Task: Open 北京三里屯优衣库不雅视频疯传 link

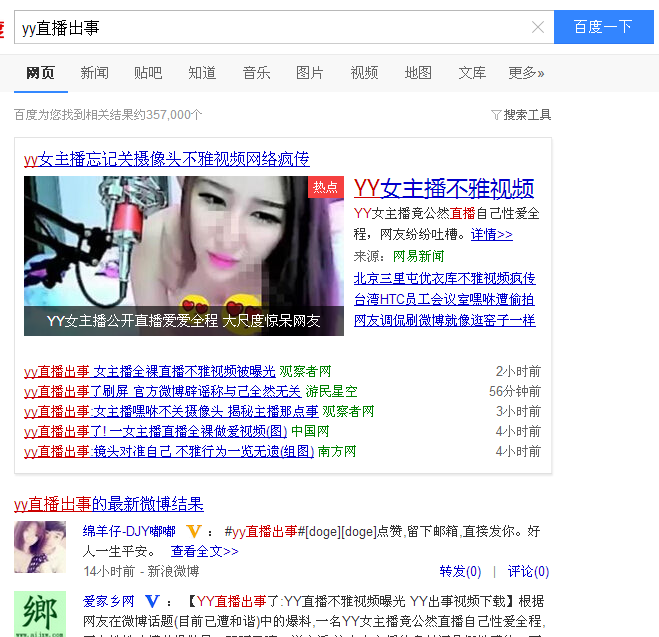Action: pyautogui.click(x=445, y=278)
